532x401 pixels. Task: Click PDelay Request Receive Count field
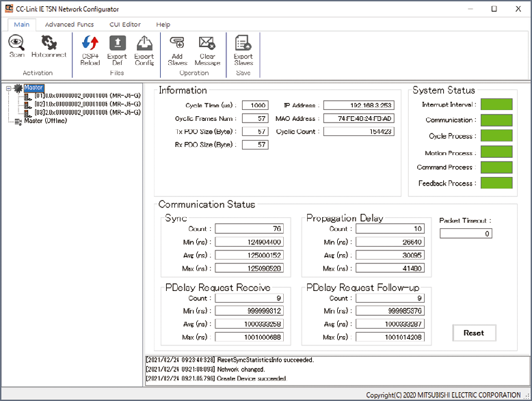point(249,298)
